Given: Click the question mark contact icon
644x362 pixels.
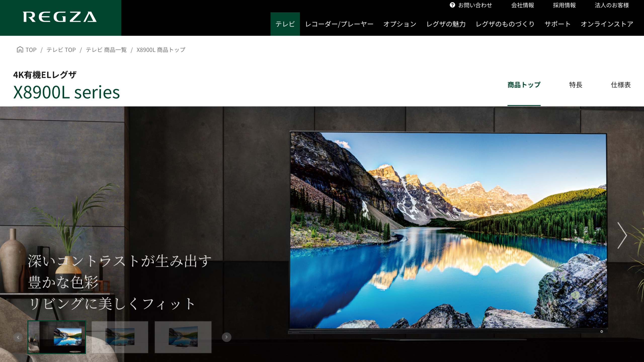Looking at the screenshot, I should (452, 5).
